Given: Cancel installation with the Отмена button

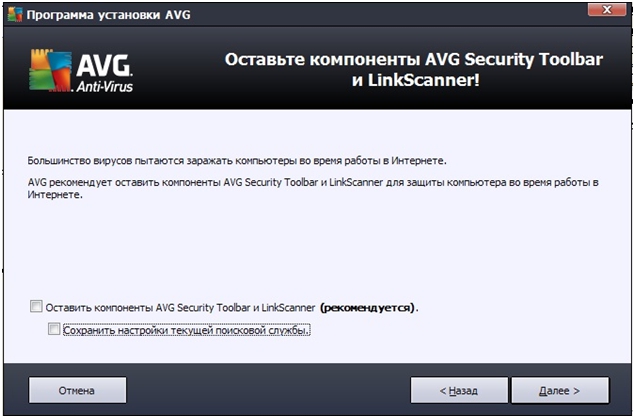Looking at the screenshot, I should tap(77, 390).
